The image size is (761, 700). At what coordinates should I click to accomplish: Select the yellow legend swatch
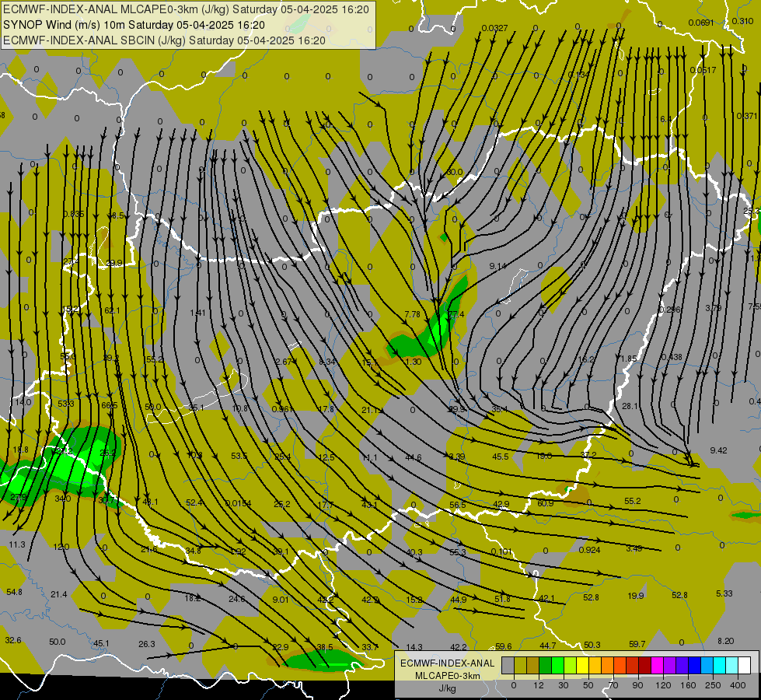pos(583,665)
